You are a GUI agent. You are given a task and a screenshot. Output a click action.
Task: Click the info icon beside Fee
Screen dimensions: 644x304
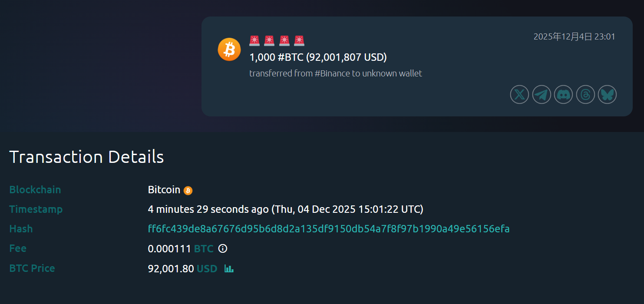click(x=223, y=248)
